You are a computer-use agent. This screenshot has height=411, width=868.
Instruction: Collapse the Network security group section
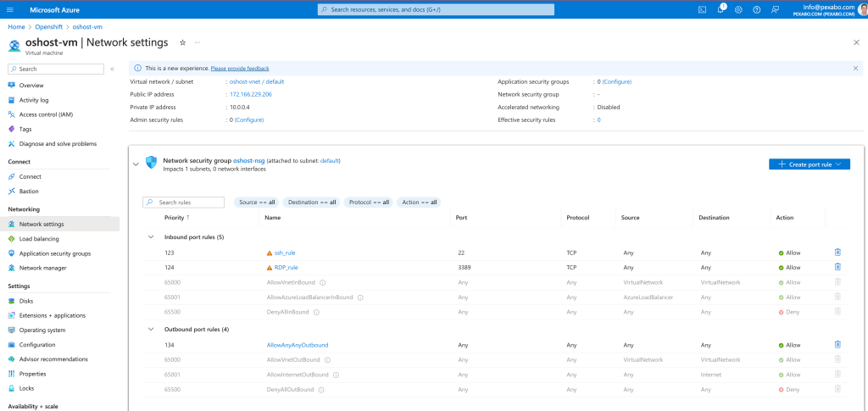[136, 164]
